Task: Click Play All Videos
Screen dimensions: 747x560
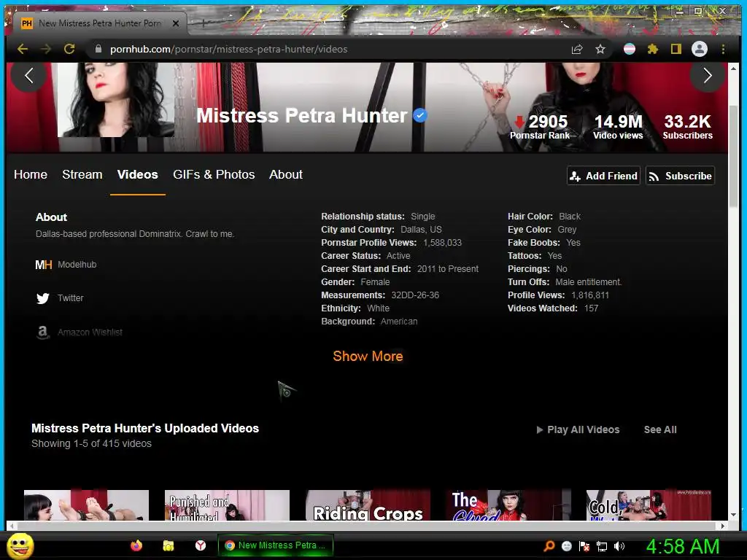Action: point(578,429)
